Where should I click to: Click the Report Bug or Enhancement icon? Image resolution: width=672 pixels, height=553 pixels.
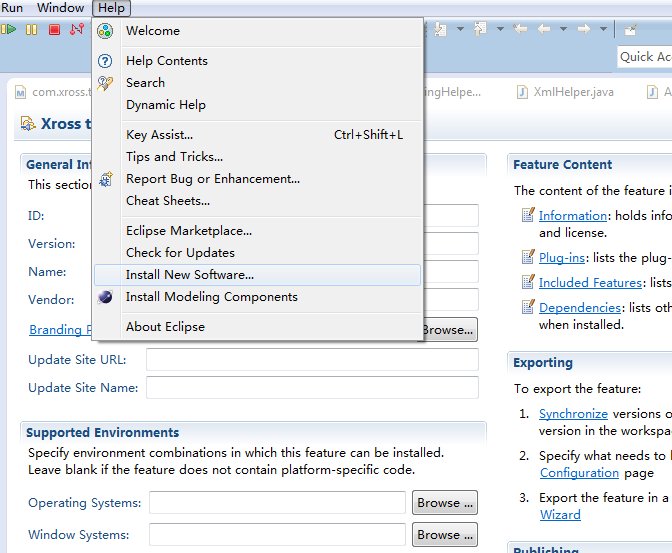coord(105,179)
